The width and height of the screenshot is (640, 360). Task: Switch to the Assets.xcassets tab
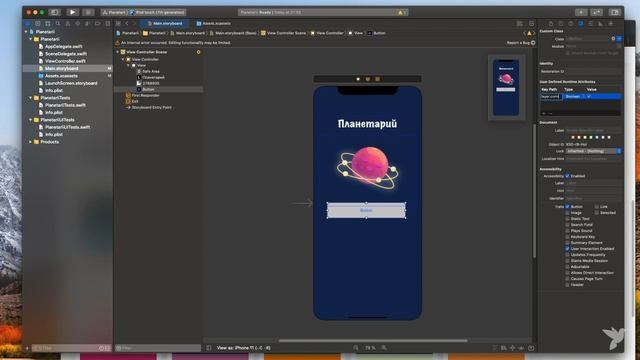point(213,24)
